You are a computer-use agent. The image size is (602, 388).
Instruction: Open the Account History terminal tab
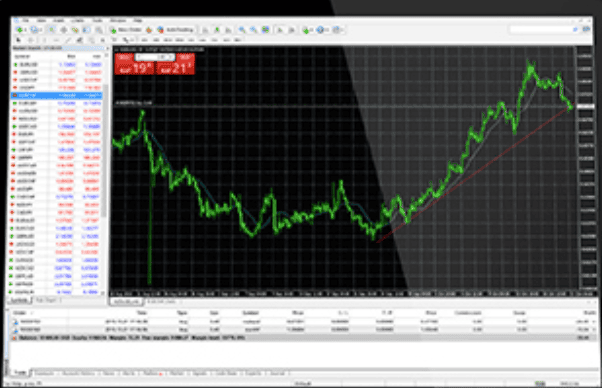tap(78, 373)
